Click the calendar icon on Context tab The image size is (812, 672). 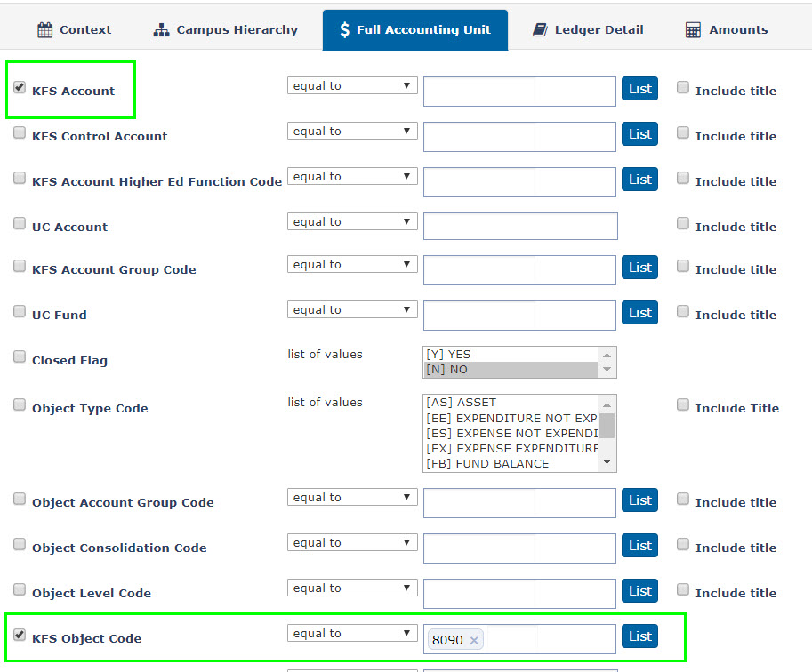[x=45, y=30]
